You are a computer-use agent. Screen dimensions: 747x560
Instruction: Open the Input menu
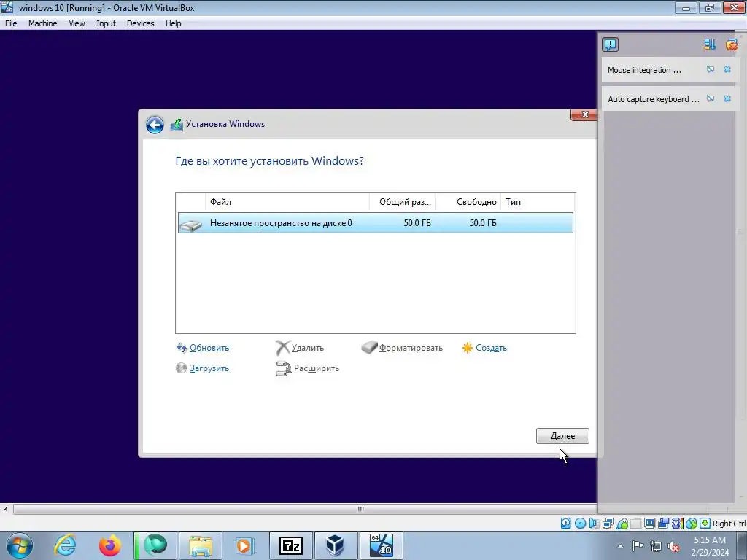click(106, 23)
